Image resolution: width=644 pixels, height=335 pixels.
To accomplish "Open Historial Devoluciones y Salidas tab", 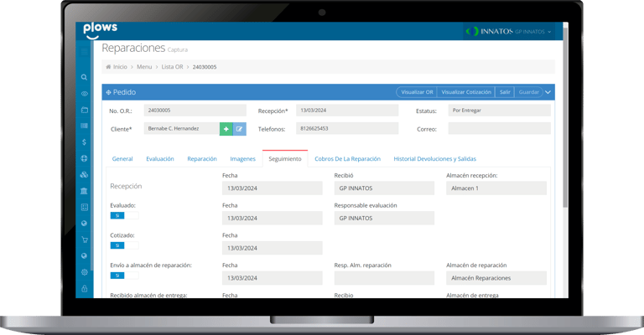I will 435,159.
